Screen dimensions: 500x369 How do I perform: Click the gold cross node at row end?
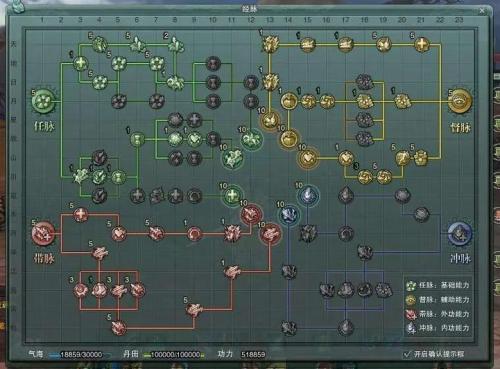[422, 44]
